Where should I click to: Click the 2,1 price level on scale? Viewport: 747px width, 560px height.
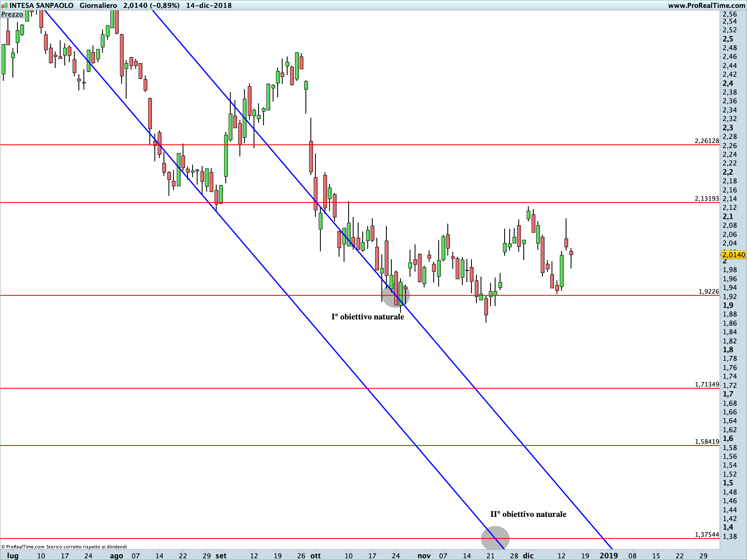point(728,217)
